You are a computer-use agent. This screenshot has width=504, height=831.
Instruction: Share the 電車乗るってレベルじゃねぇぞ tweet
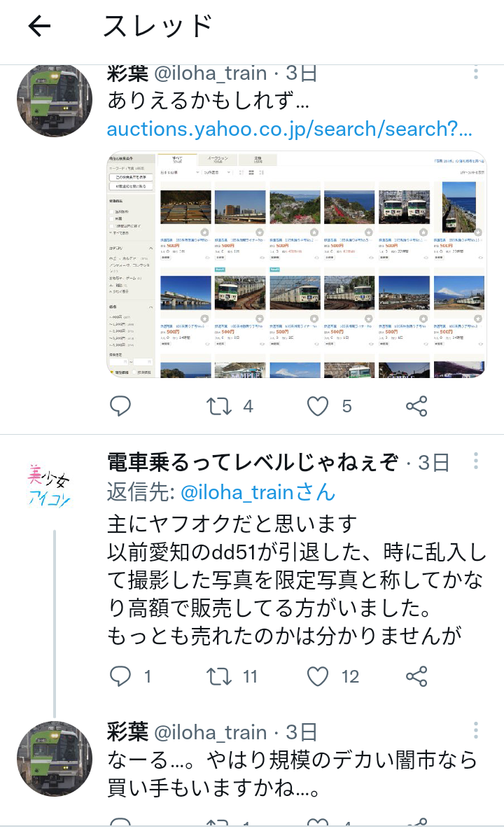pyautogui.click(x=416, y=676)
